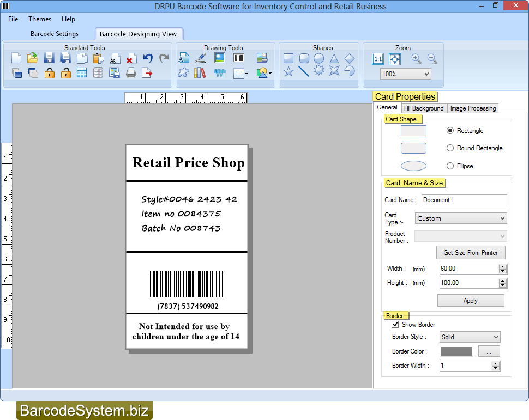Cut selection with scissors icon
Viewport: 529px width, 420px height.
pos(115,58)
